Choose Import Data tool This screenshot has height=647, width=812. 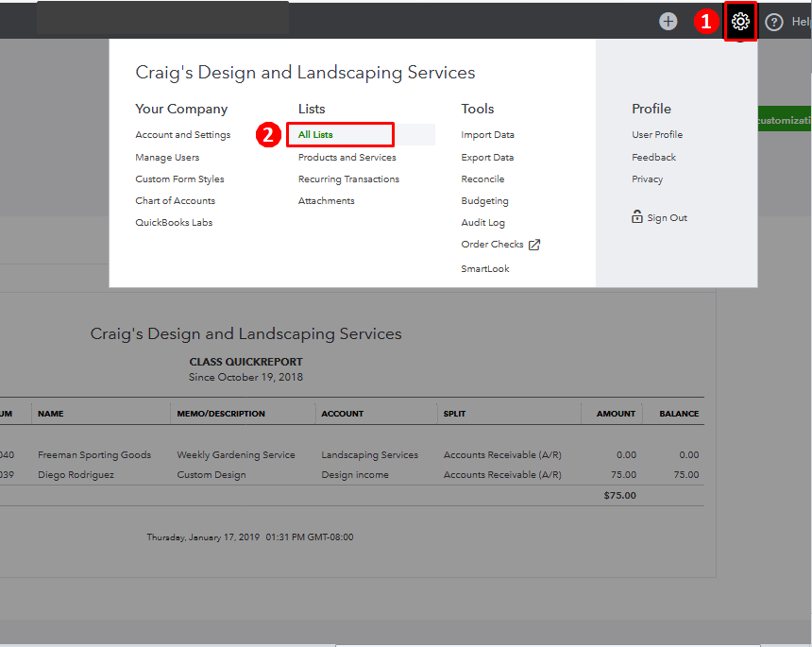[487, 135]
